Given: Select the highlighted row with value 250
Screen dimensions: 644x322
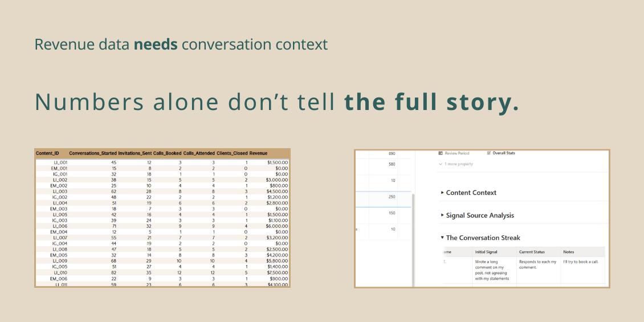Looking at the screenshot, I should point(383,199).
